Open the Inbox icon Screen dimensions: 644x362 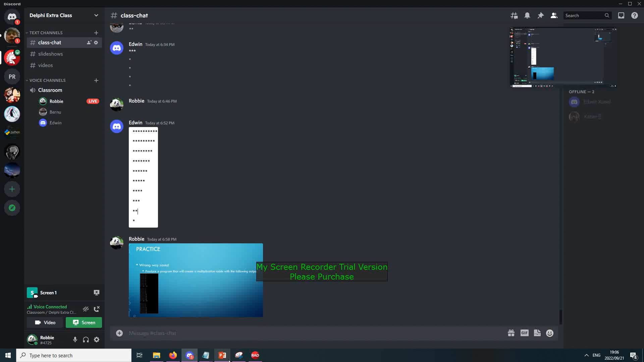(x=621, y=15)
